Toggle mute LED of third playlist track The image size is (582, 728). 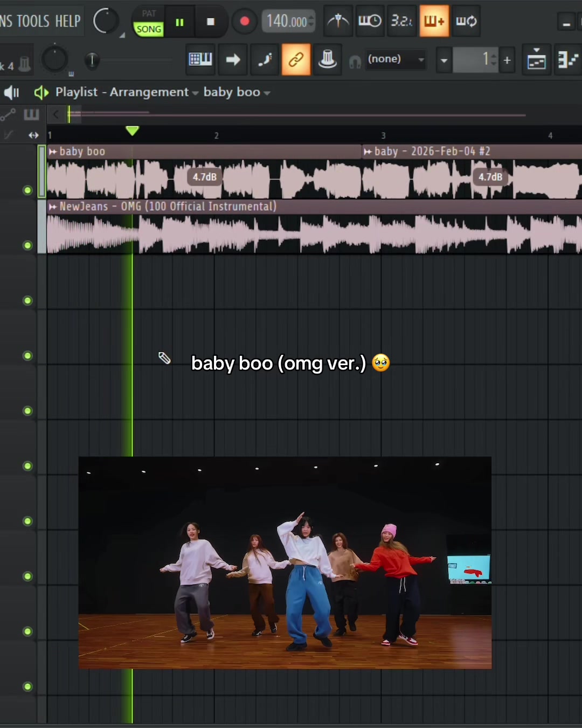[27, 300]
